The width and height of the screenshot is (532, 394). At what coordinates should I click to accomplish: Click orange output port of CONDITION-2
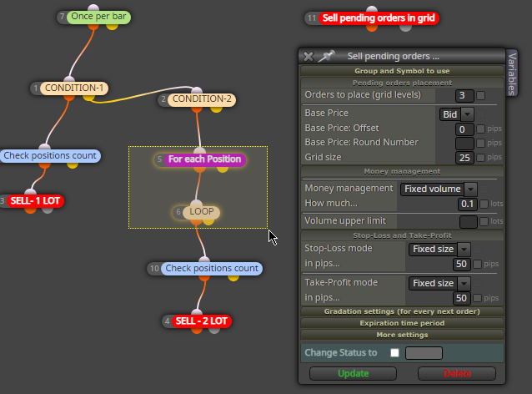tap(197, 109)
